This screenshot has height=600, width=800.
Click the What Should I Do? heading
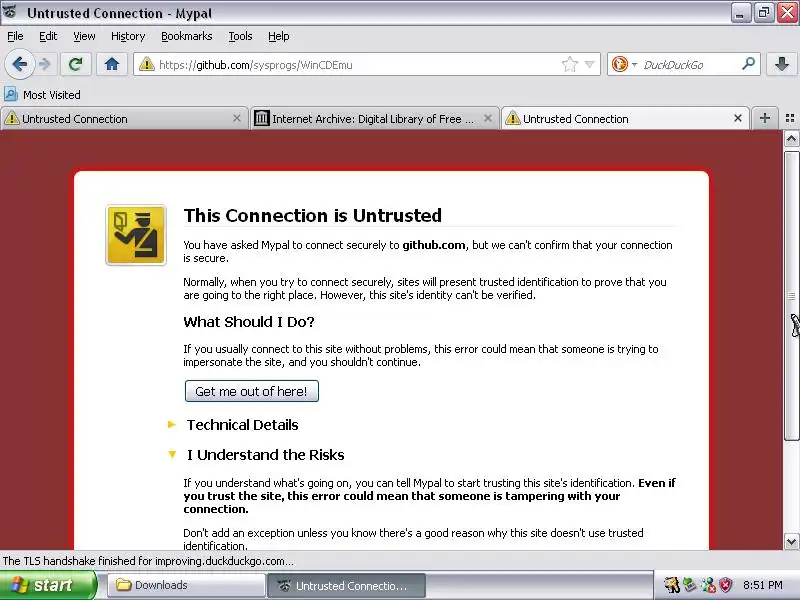point(249,322)
